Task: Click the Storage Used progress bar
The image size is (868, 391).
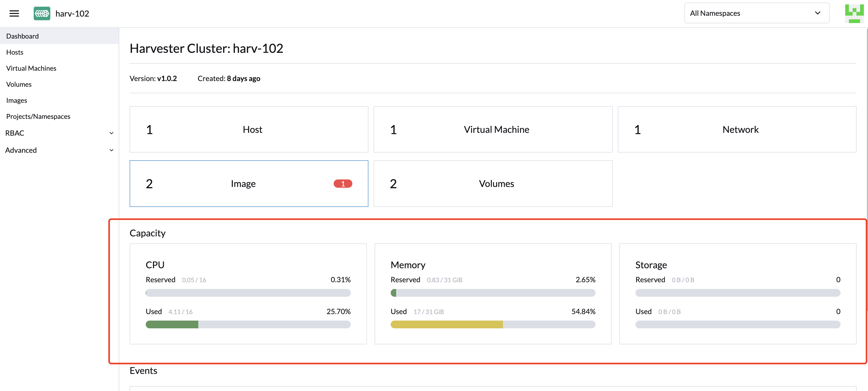Action: coord(738,324)
